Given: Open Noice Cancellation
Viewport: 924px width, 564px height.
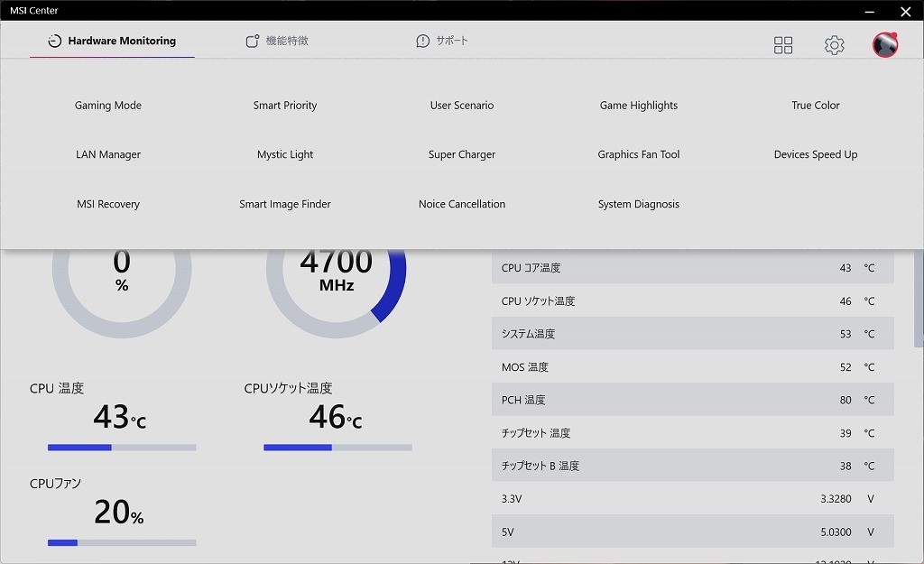Looking at the screenshot, I should point(462,204).
